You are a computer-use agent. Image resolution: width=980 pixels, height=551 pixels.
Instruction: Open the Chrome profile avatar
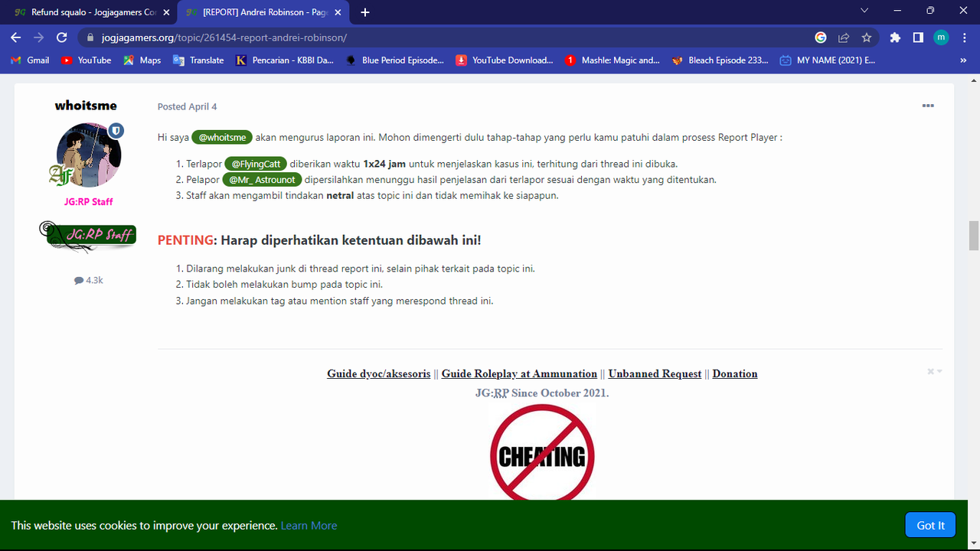click(x=941, y=37)
